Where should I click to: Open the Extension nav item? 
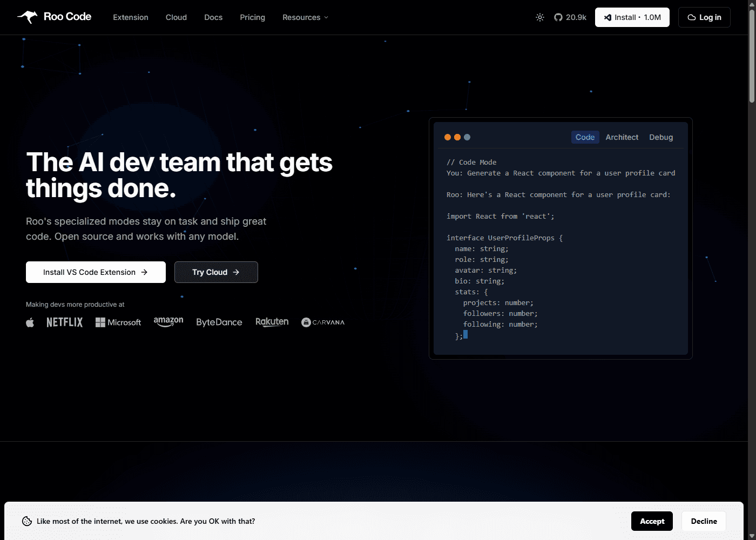point(131,17)
